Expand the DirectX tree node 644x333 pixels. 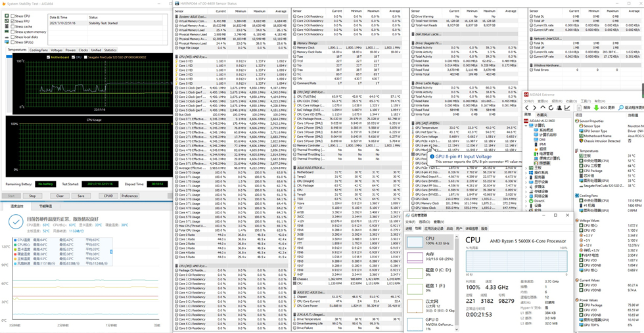tap(526, 201)
